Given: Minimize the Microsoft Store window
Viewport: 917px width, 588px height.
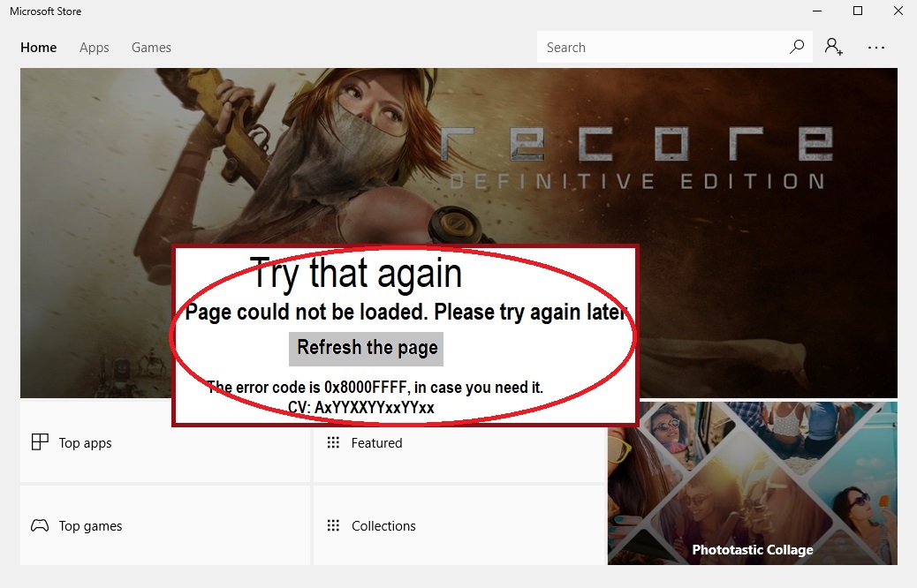Looking at the screenshot, I should [x=817, y=11].
